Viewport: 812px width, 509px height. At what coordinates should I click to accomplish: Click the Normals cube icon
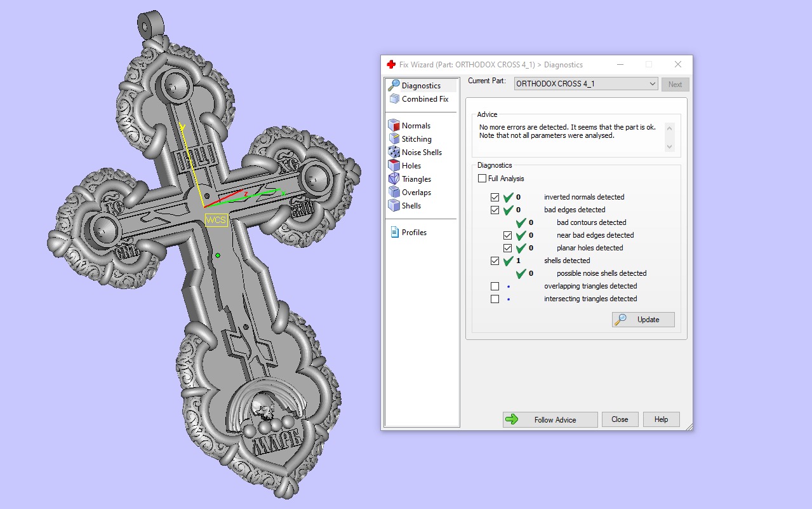394,126
